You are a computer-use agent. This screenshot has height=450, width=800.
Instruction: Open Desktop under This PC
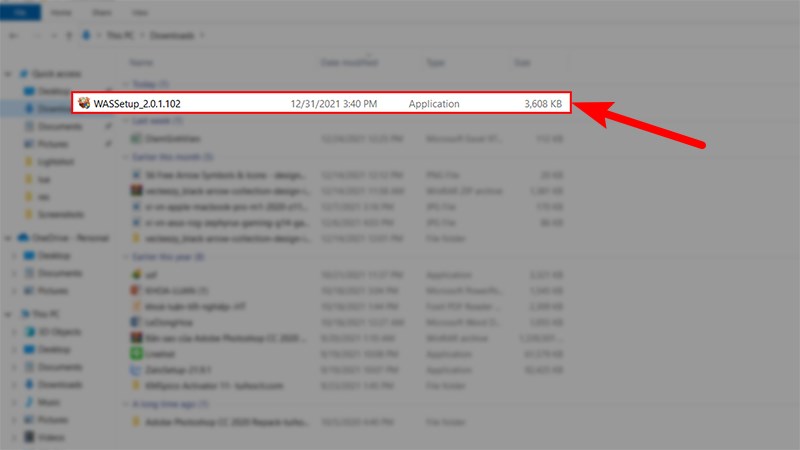click(x=54, y=349)
